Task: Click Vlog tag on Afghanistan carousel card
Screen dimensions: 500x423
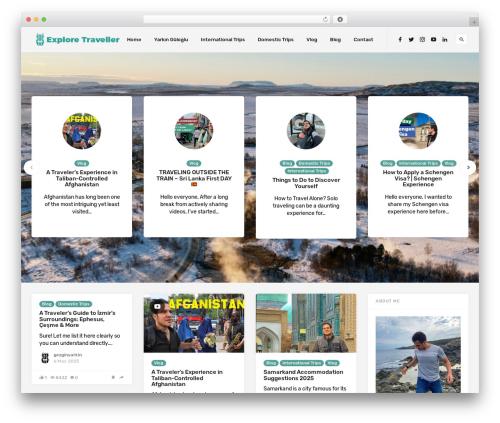Action: [82, 163]
